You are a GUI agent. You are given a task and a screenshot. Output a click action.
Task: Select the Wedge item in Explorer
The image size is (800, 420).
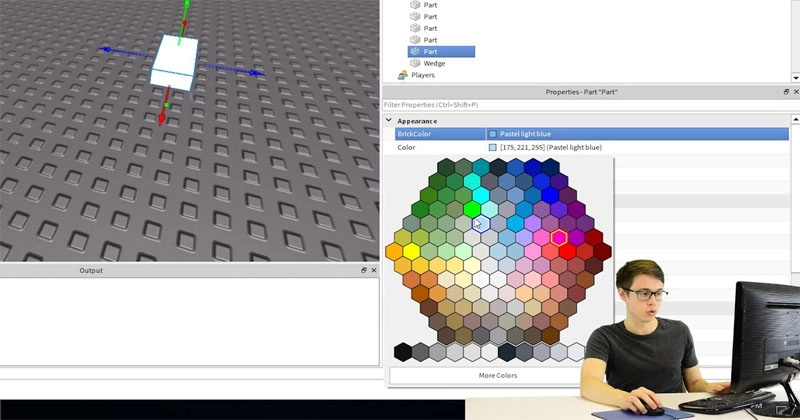(434, 63)
